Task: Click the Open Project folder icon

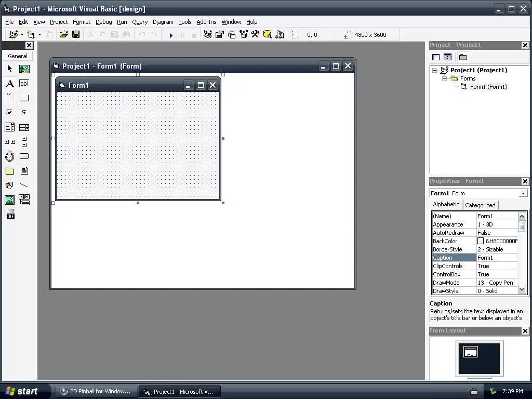Action: [63, 34]
